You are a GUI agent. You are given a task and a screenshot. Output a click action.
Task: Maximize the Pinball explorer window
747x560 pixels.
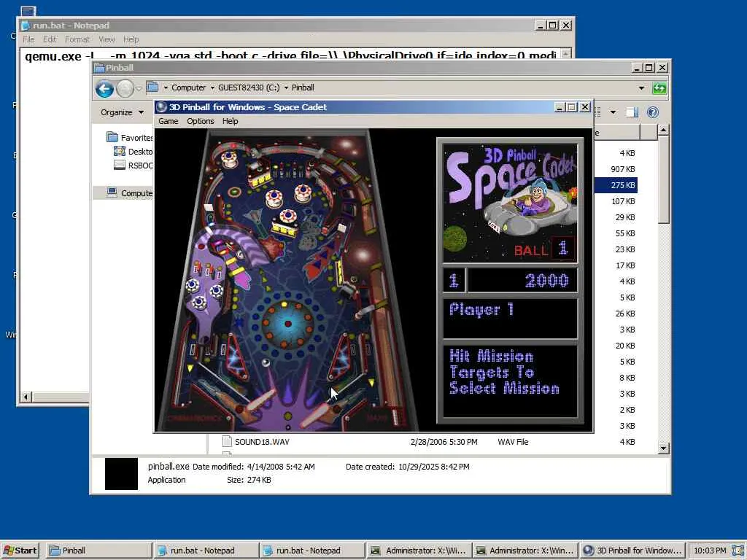649,68
